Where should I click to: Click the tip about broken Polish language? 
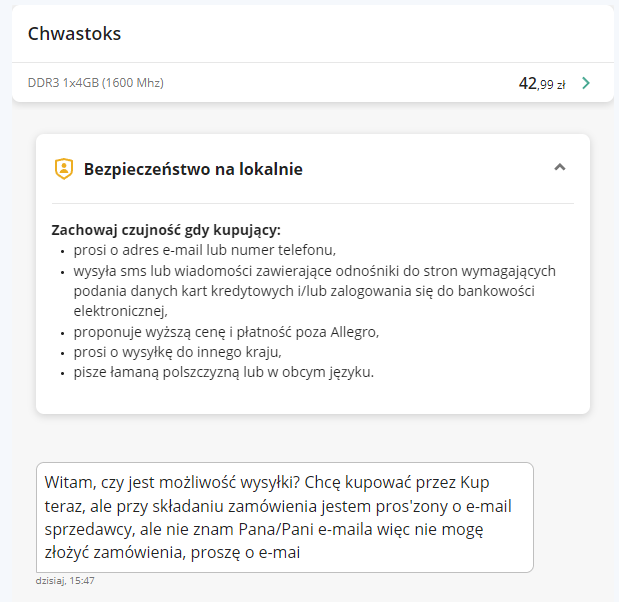[x=223, y=372]
